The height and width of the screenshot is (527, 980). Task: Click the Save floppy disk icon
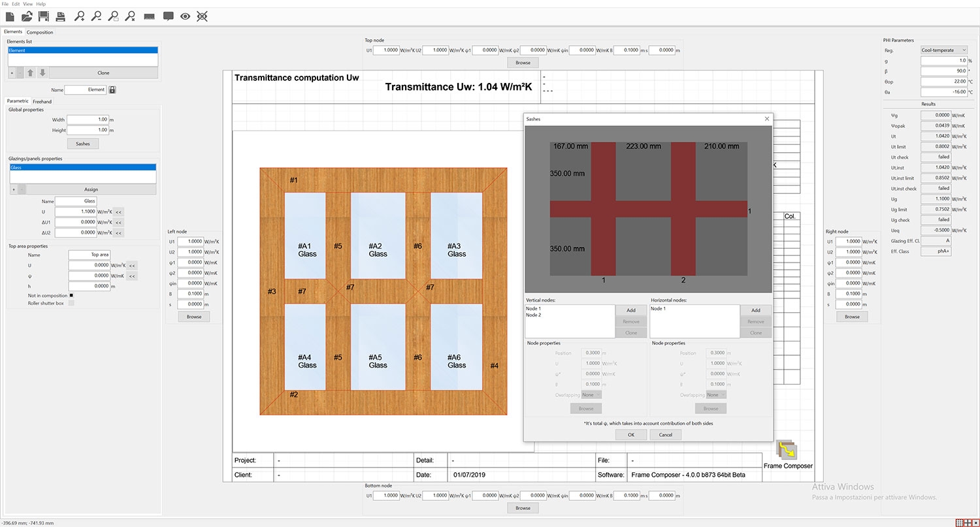click(44, 16)
